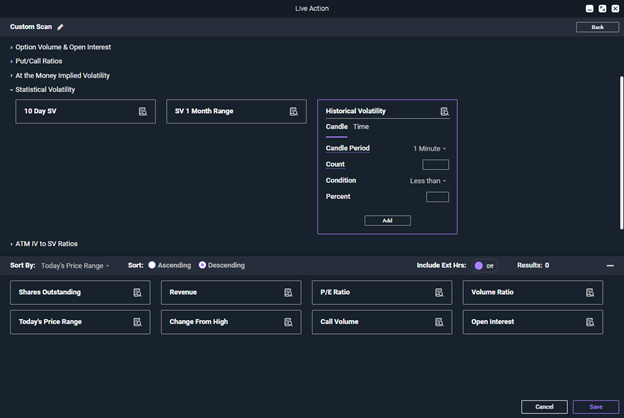
Task: Open info icon on 10 Day SV card
Action: click(142, 111)
